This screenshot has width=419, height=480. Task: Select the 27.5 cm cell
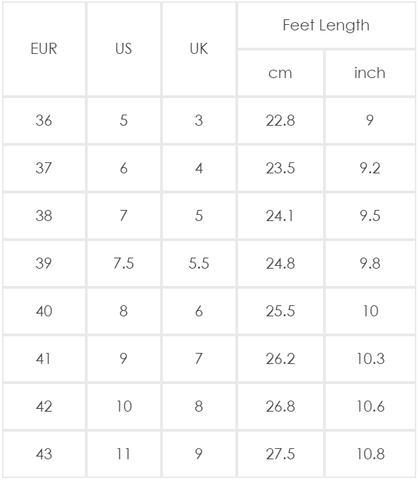(x=280, y=454)
